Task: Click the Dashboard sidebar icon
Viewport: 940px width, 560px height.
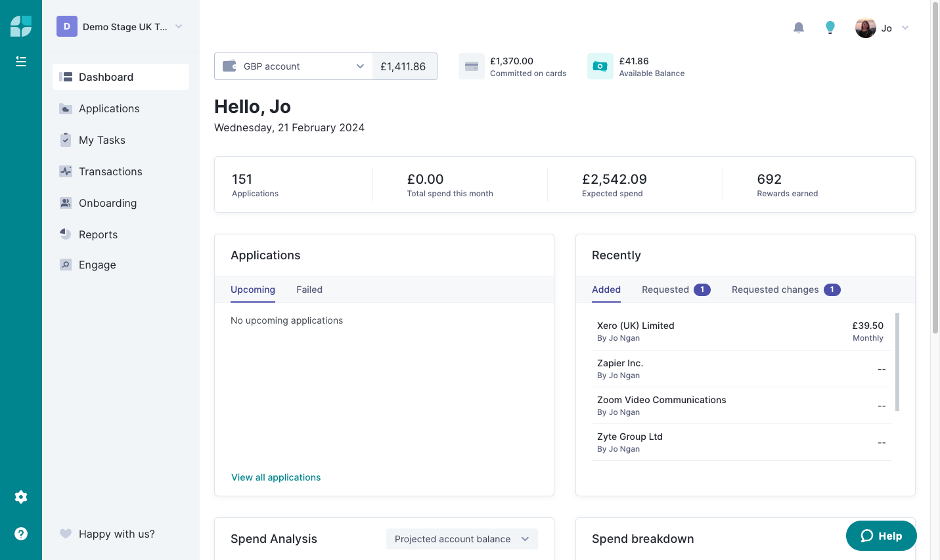Action: coord(66,77)
